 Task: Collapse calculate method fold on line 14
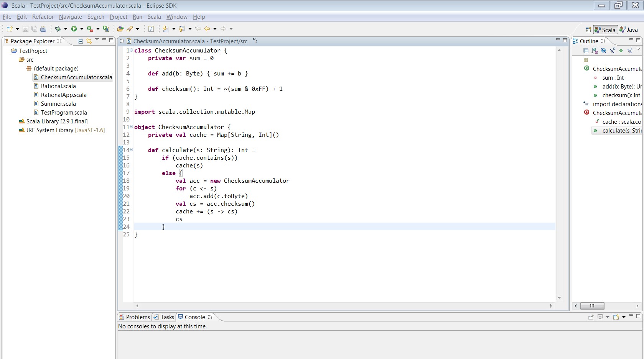(132, 150)
